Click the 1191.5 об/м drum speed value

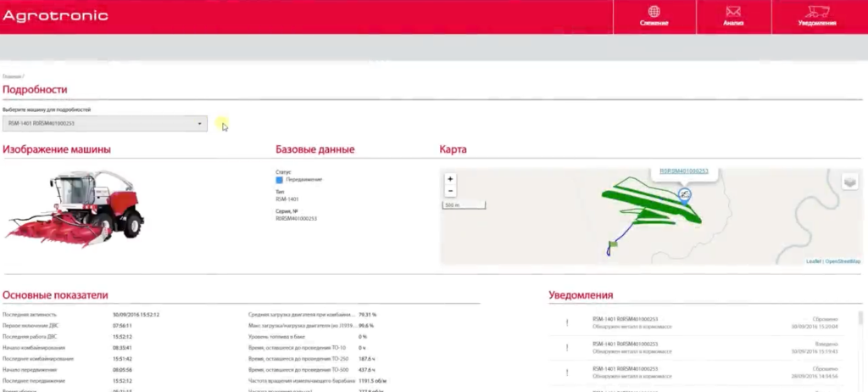tap(373, 381)
